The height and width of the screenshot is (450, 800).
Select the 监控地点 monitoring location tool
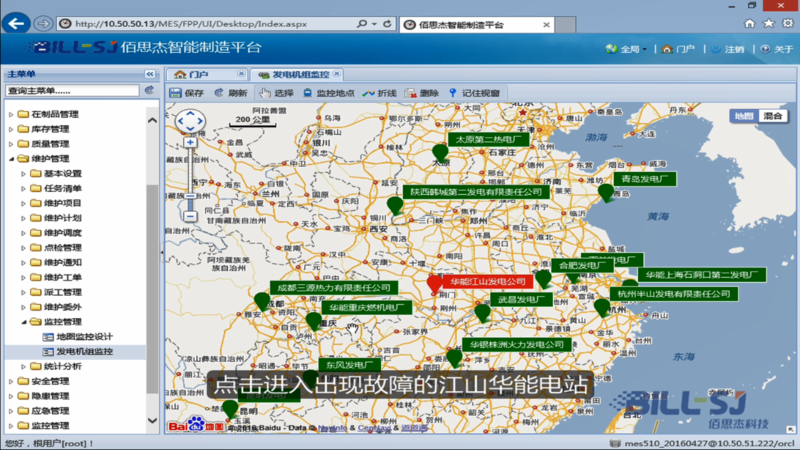pos(308,93)
